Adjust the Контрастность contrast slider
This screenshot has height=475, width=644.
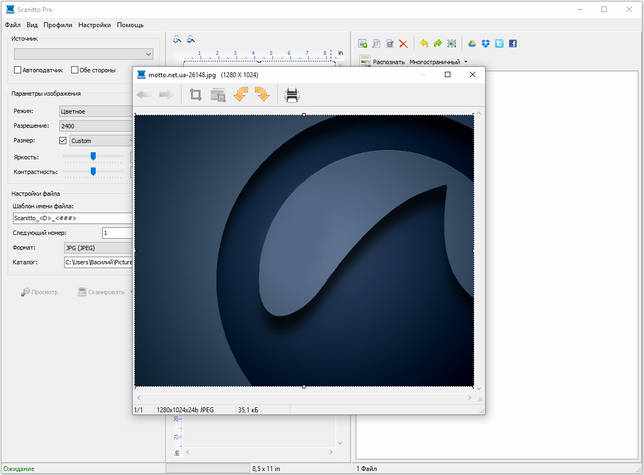(93, 171)
